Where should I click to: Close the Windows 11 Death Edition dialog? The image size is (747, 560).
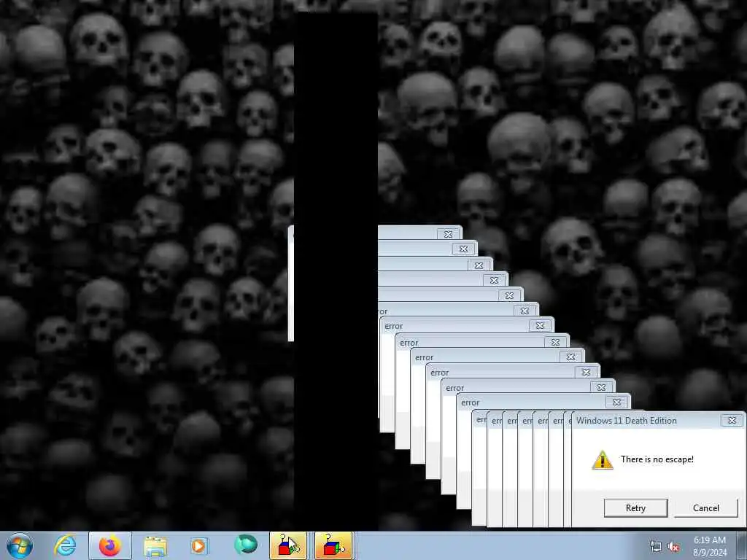click(732, 420)
